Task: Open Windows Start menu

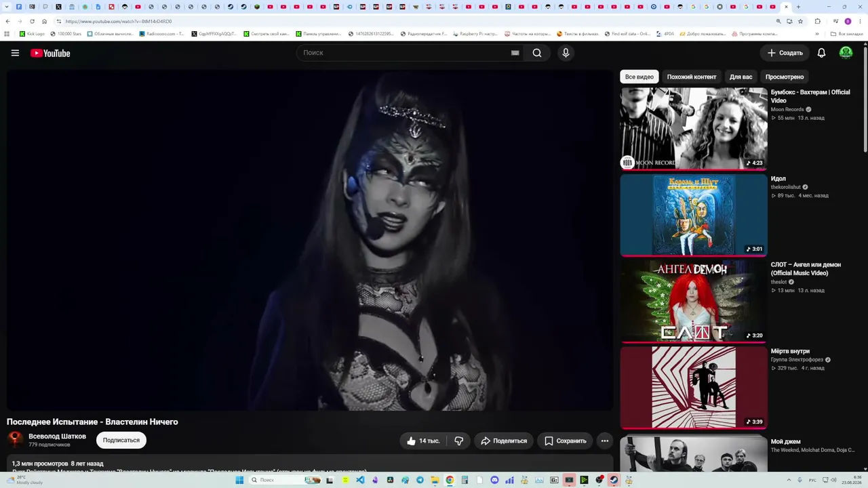Action: 239,480
